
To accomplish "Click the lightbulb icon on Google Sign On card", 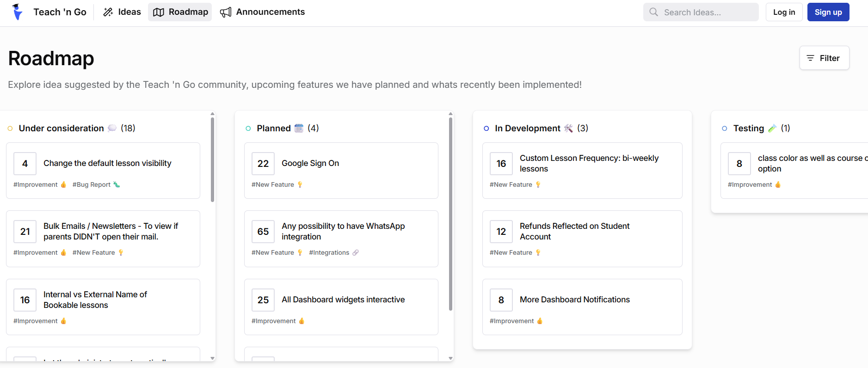I will pos(300,184).
